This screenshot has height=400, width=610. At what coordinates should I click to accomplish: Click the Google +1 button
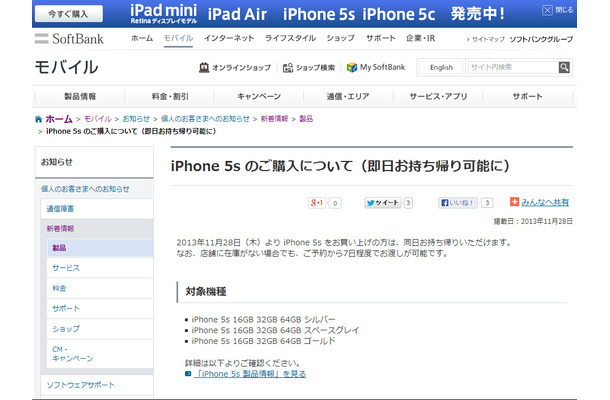point(317,203)
